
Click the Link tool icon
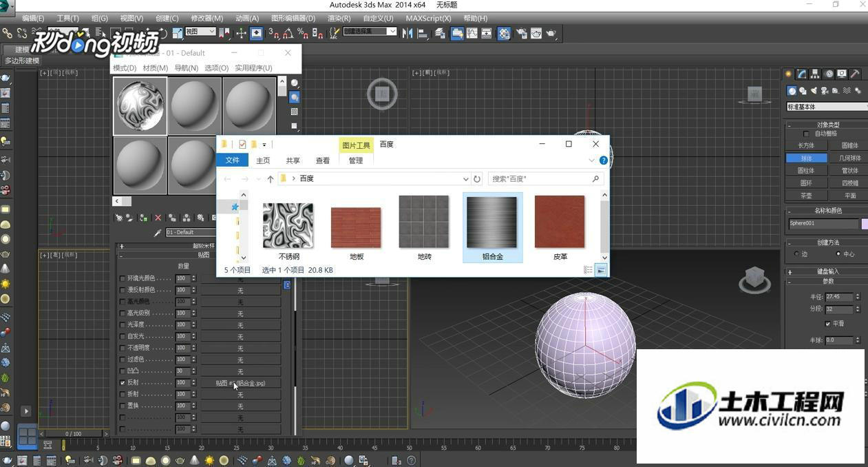tap(8, 33)
